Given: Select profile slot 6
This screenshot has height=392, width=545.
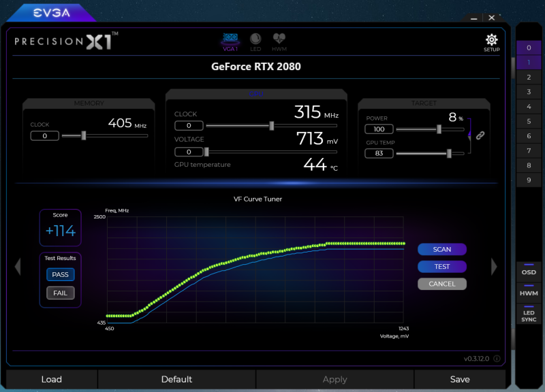Looking at the screenshot, I should (x=529, y=135).
